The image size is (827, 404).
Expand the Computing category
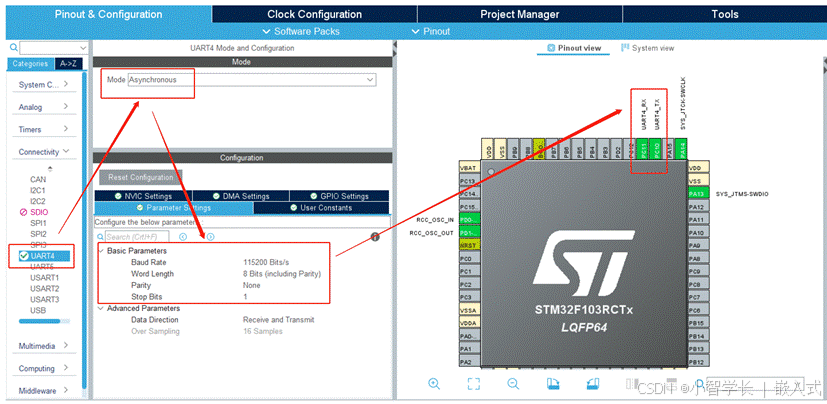coord(43,368)
